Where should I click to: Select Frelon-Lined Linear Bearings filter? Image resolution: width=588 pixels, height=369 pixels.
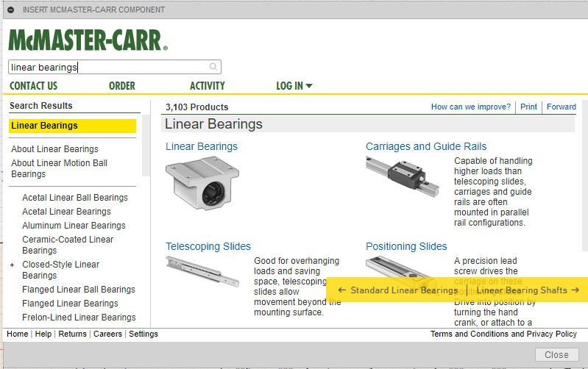(x=79, y=318)
